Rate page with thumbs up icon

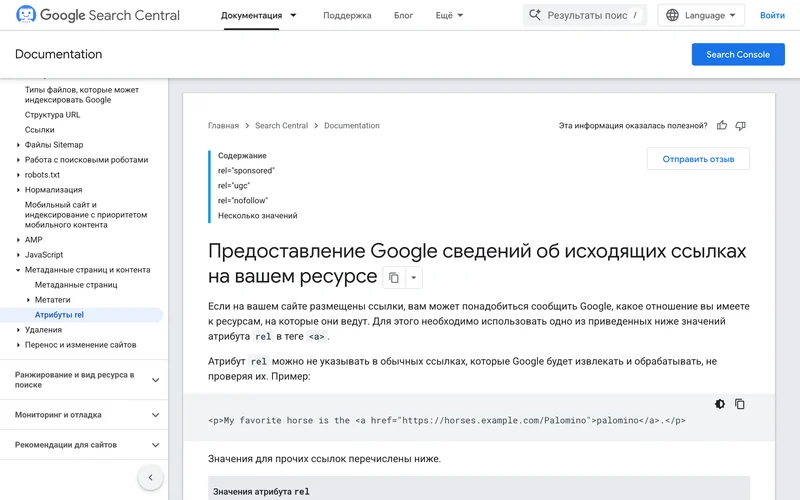[722, 126]
